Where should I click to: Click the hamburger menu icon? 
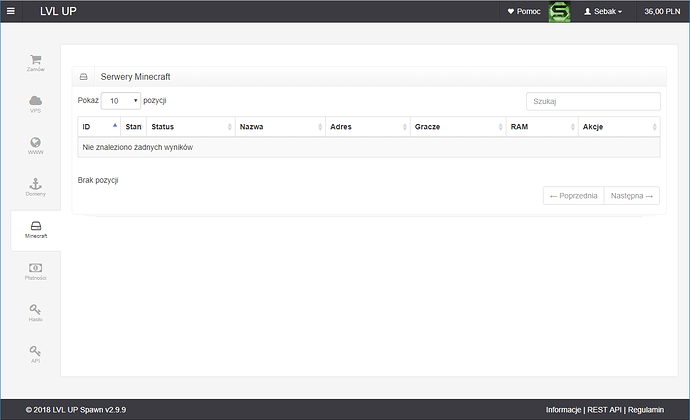tap(10, 11)
